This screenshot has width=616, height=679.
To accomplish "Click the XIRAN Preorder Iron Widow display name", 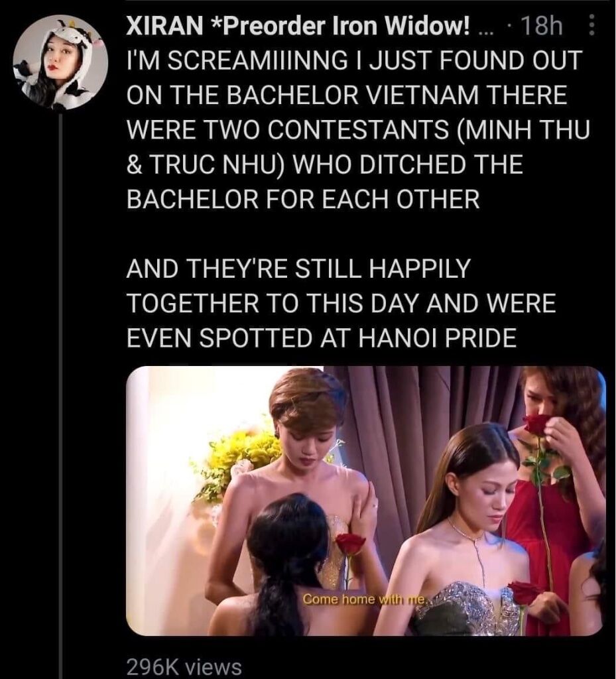I will [298, 26].
